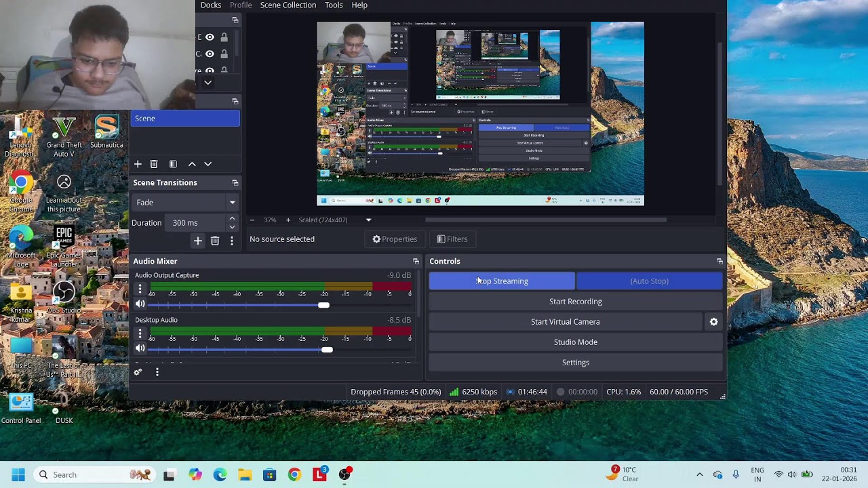Toggle visibility eye of second source row
The width and height of the screenshot is (868, 488).
coord(210,54)
